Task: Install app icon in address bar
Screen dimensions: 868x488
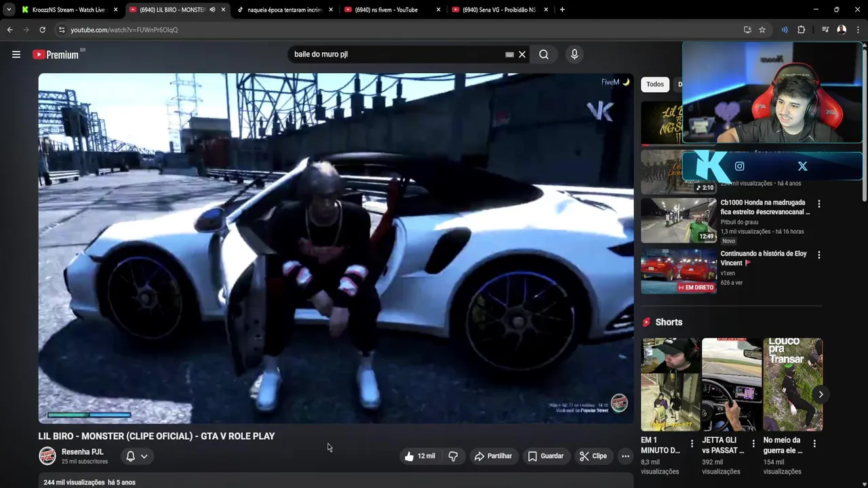Action: (x=747, y=30)
